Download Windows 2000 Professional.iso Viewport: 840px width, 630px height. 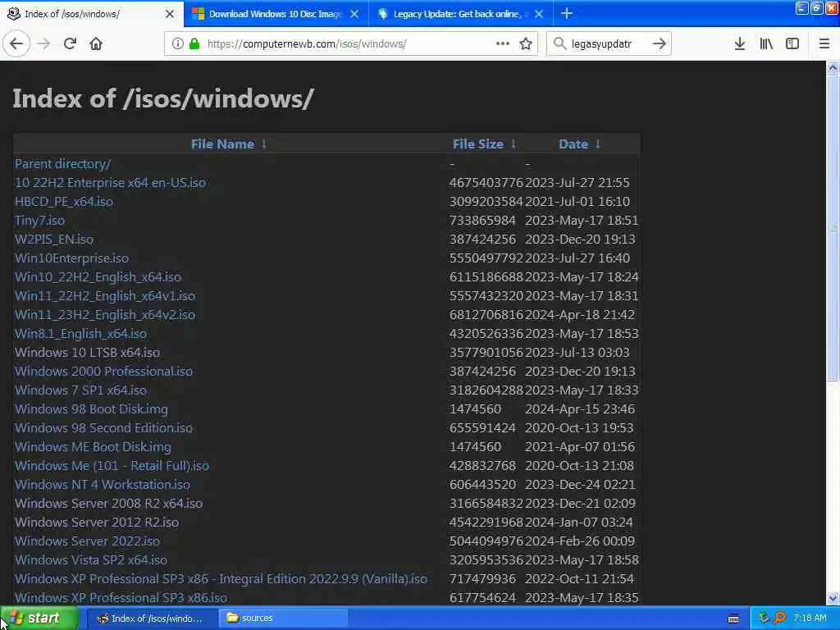[x=103, y=372]
